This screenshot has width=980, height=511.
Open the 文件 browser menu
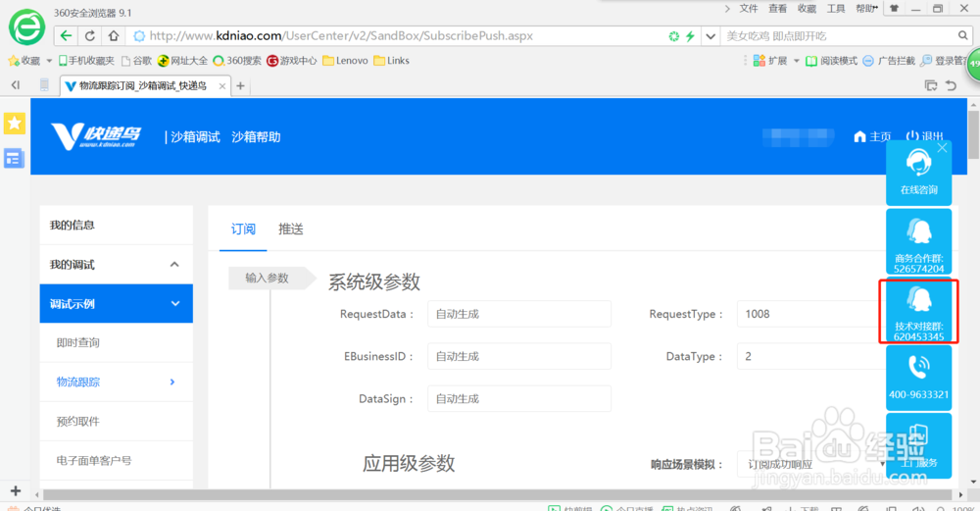tap(748, 9)
